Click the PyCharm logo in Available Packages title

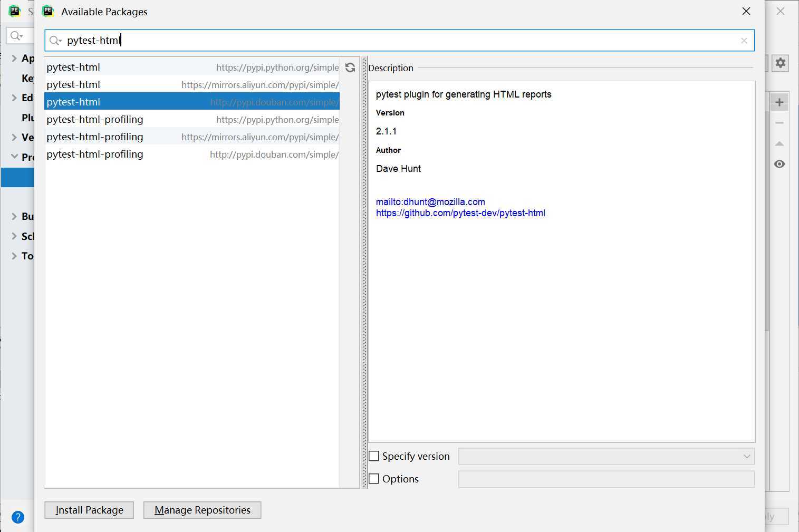(47, 11)
